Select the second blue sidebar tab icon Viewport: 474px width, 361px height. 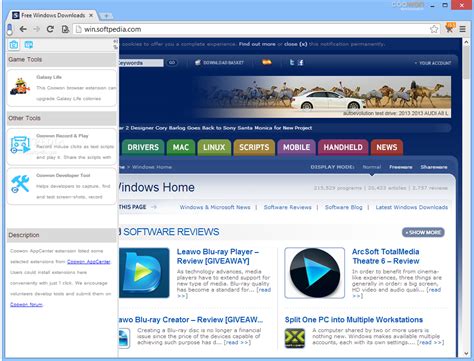tap(29, 45)
